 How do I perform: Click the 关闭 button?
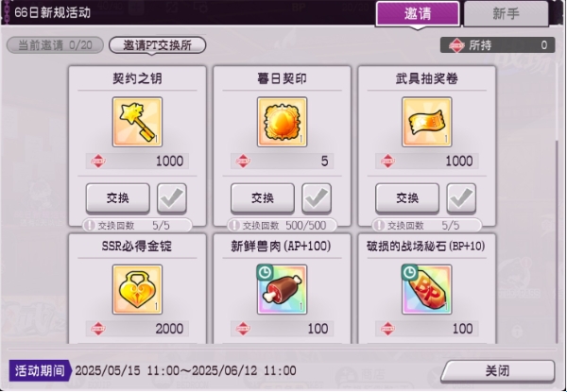[x=498, y=371]
